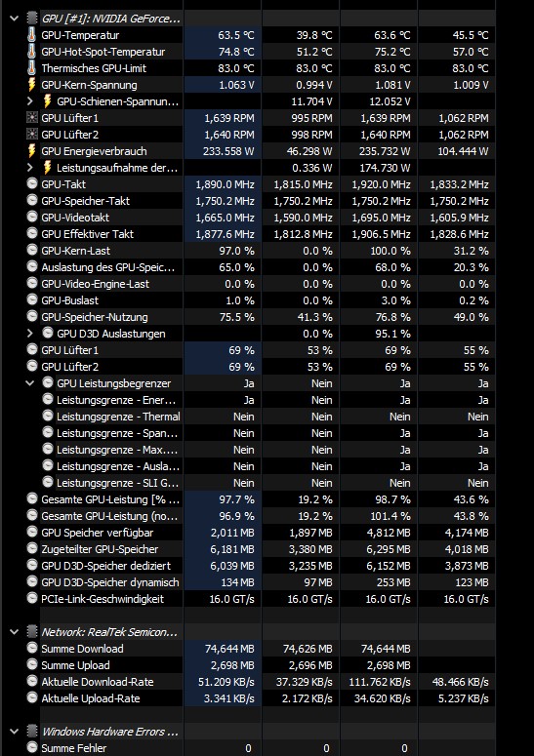Select the Leistungsgrenze - SLI G row

(x=118, y=483)
